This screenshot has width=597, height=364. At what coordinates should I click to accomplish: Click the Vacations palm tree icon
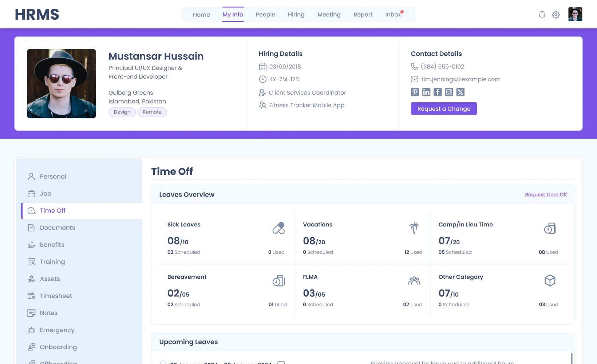click(414, 228)
